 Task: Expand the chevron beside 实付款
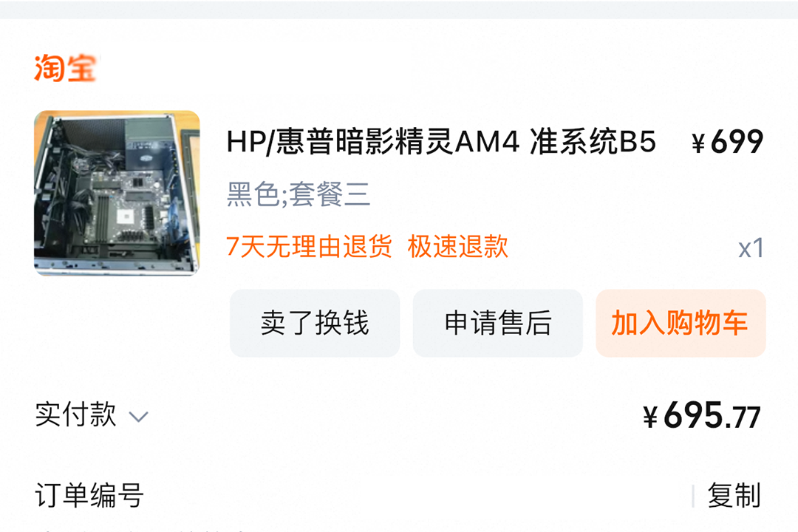coord(138,417)
